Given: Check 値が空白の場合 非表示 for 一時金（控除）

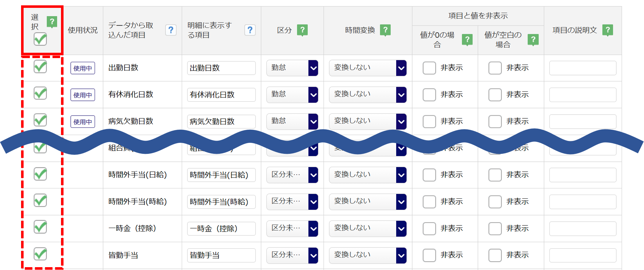Looking at the screenshot, I should click(x=495, y=229).
